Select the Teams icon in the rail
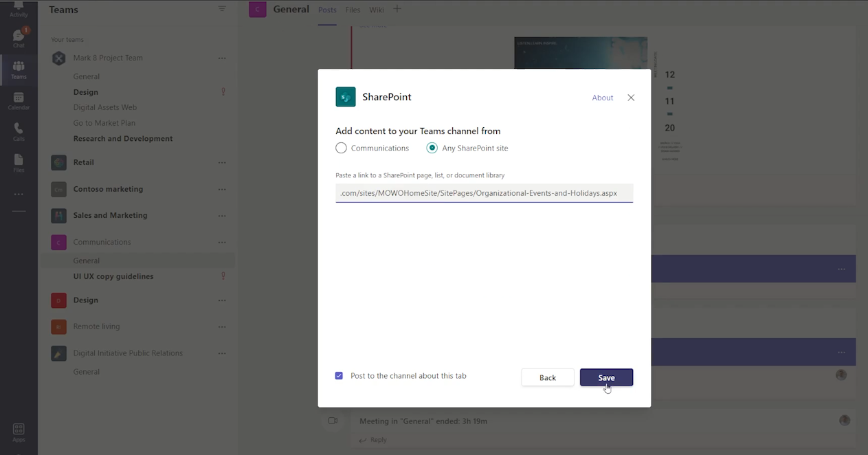Image resolution: width=868 pixels, height=455 pixels. pos(19,69)
